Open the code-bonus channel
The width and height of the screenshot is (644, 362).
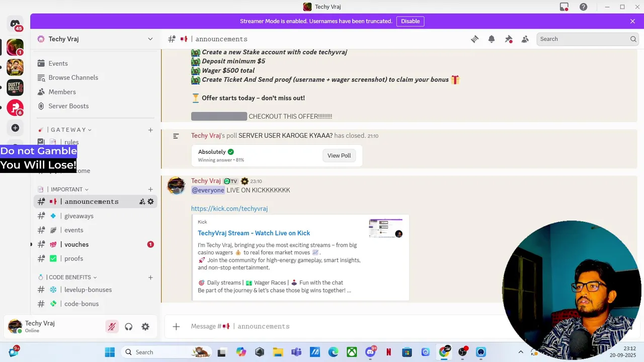point(96,304)
